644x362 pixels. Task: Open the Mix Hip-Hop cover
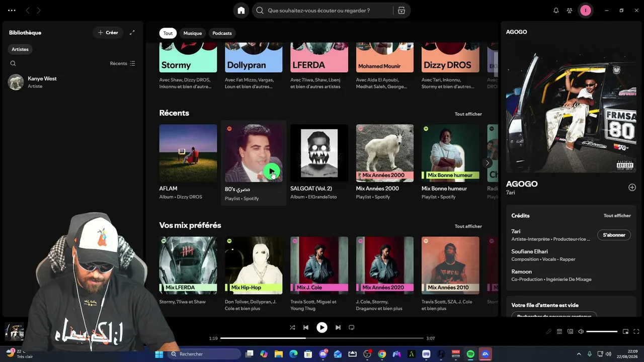coord(254,265)
